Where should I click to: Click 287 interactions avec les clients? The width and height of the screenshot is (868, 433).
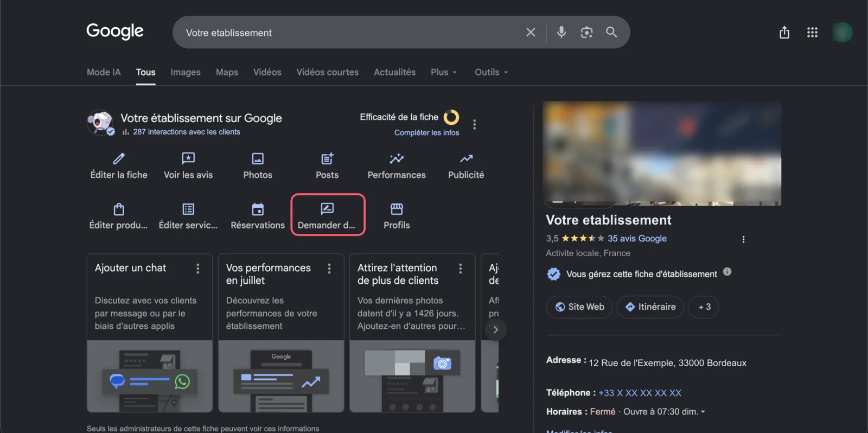click(x=187, y=132)
